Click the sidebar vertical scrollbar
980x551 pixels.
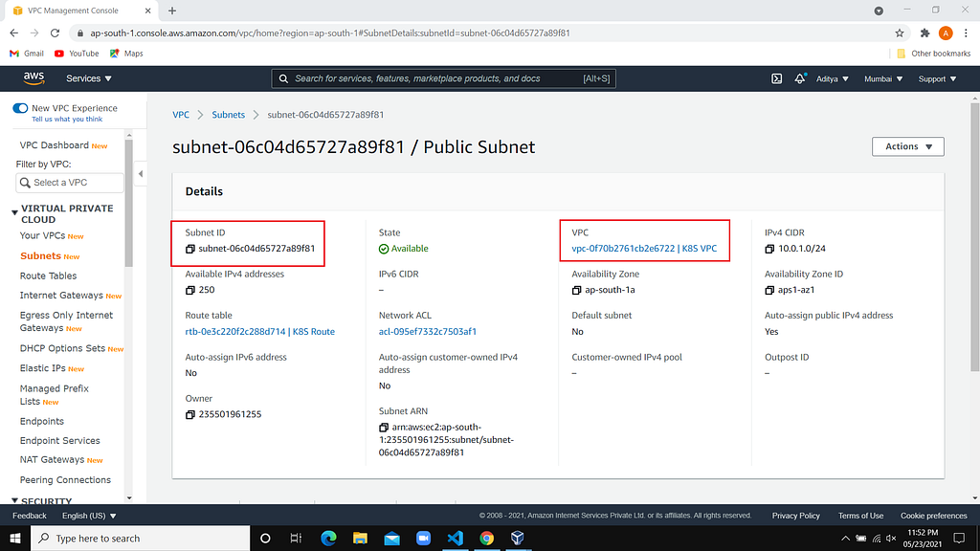click(x=129, y=204)
